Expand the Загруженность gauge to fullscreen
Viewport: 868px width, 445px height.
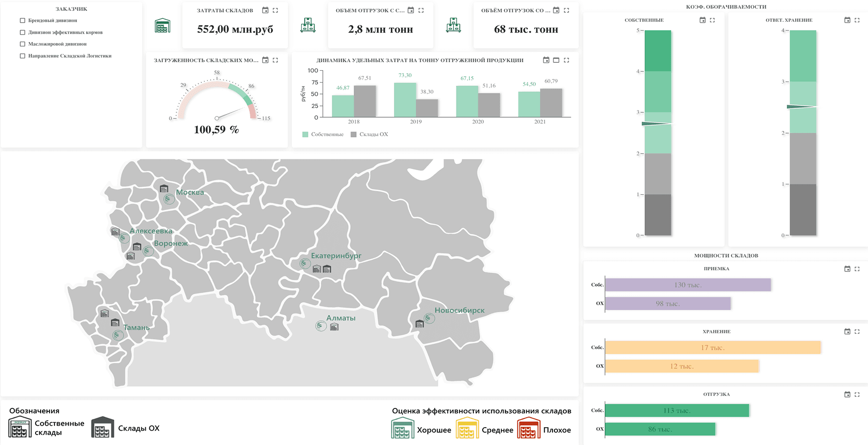[275, 60]
